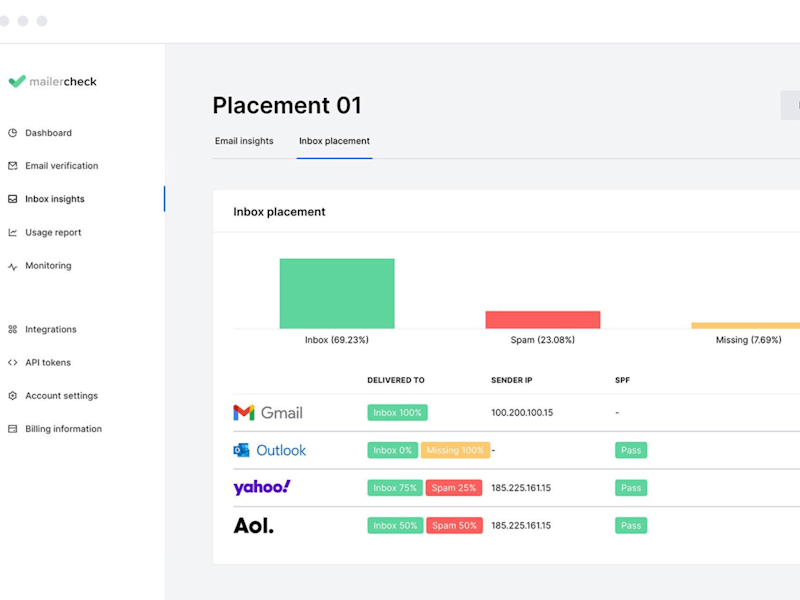Click the Inbox insights tray icon
Screen dimensions: 800x600
tap(13, 199)
